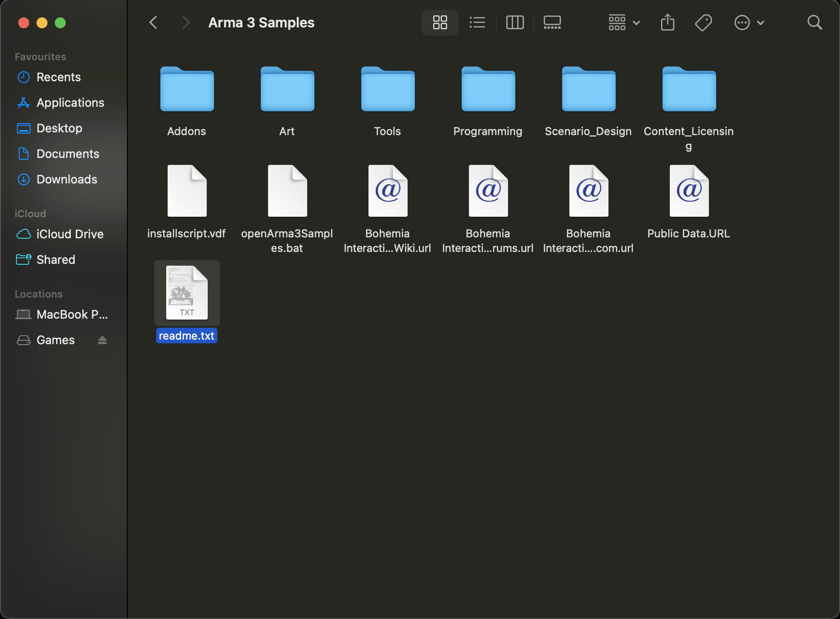Switch to icon view
Screen dimensions: 840x619
(x=440, y=22)
